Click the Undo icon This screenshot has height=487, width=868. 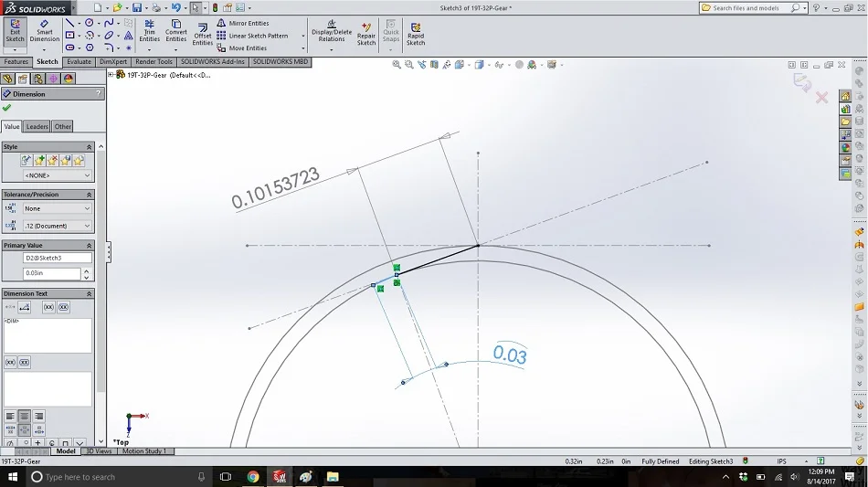(175, 7)
